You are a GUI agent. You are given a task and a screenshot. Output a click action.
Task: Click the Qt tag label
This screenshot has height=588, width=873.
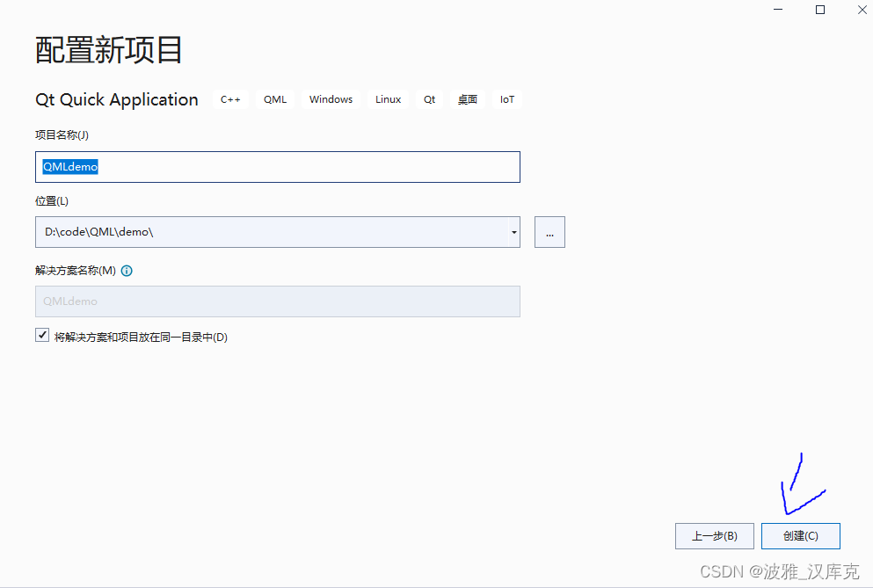click(x=429, y=99)
